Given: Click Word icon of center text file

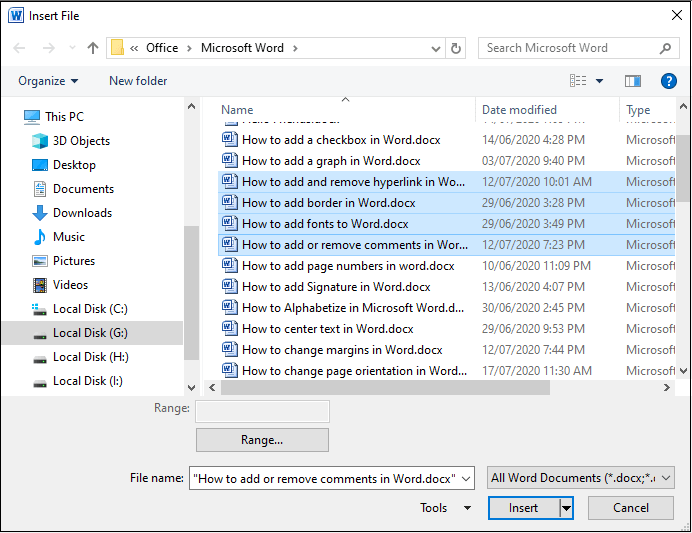Looking at the screenshot, I should tap(229, 328).
